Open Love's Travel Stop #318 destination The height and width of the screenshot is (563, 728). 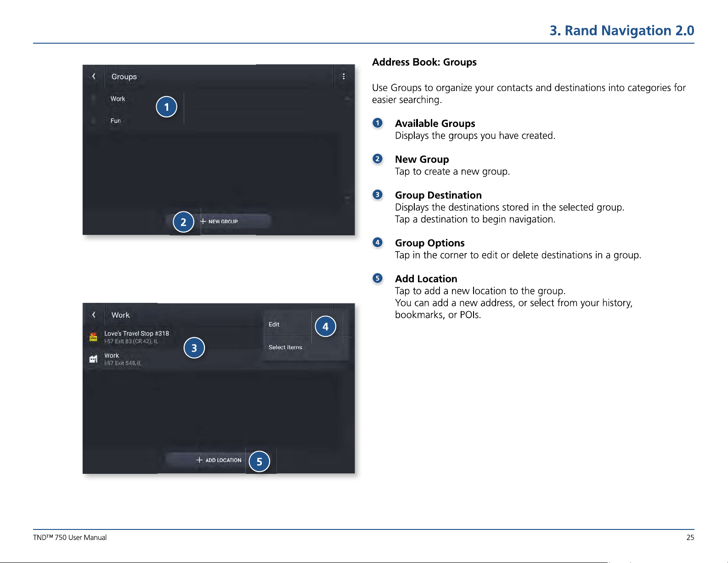(x=136, y=337)
